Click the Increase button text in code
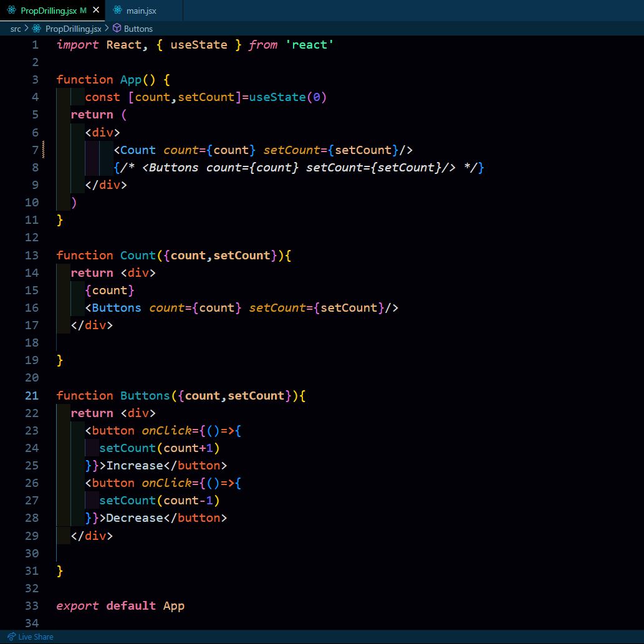Viewport: 644px width, 644px height. (134, 466)
